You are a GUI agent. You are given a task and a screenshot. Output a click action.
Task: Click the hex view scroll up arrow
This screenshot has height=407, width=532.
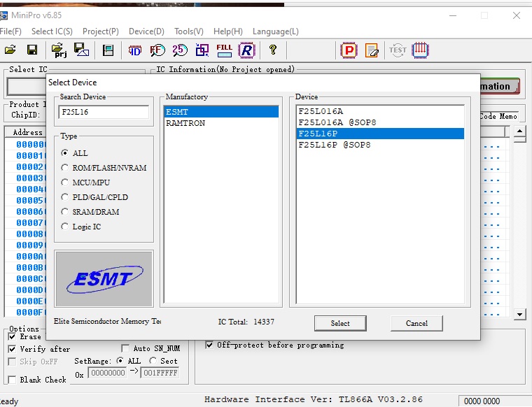point(520,131)
